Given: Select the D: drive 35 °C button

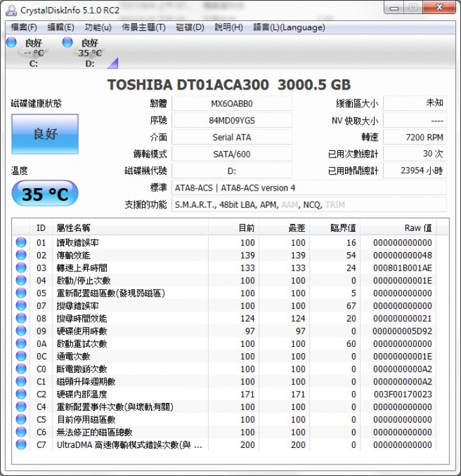Looking at the screenshot, I should pos(88,52).
